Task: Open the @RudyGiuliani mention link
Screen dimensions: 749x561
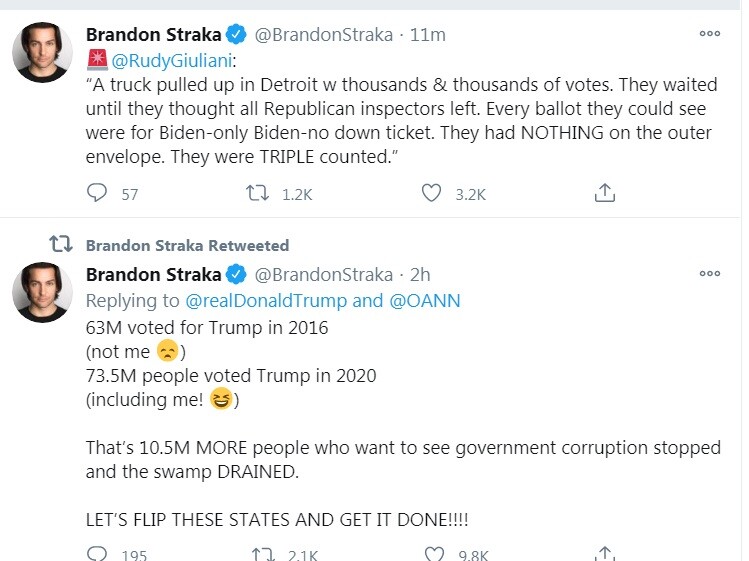Action: tap(166, 58)
